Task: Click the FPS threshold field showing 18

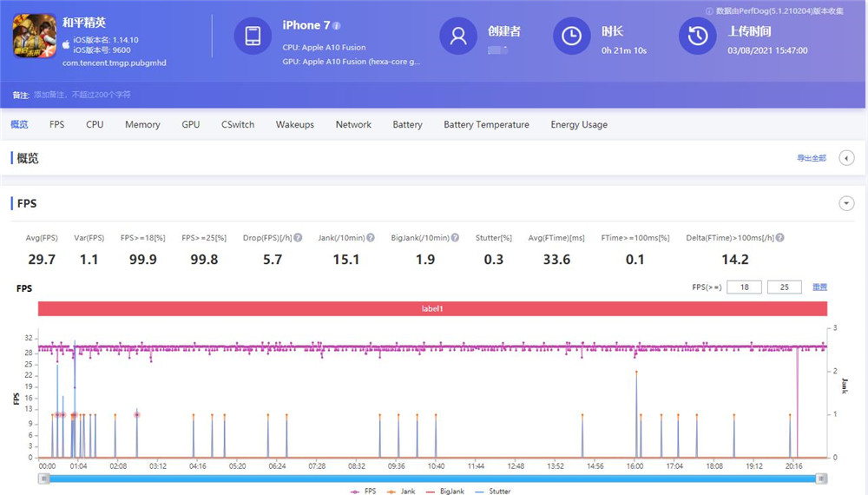Action: 744,287
